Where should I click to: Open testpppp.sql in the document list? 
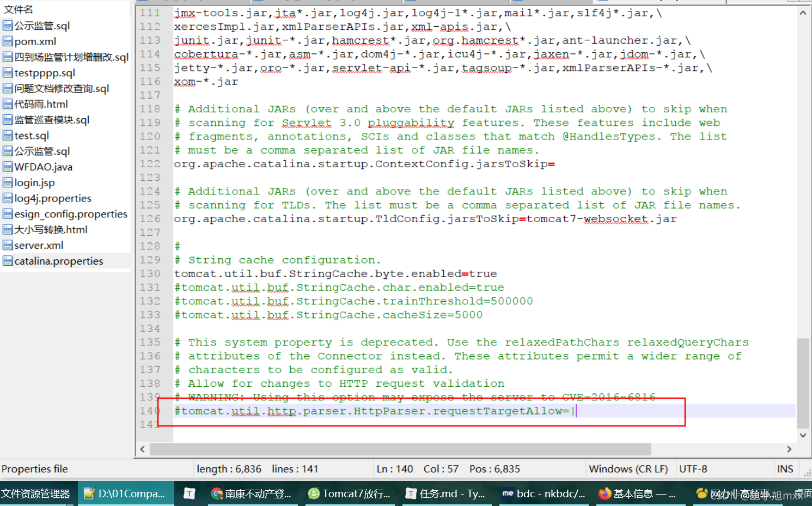[x=45, y=73]
